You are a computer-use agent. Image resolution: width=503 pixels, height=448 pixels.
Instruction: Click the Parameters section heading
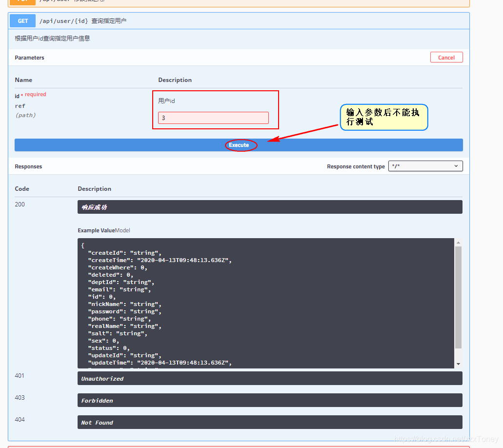29,58
